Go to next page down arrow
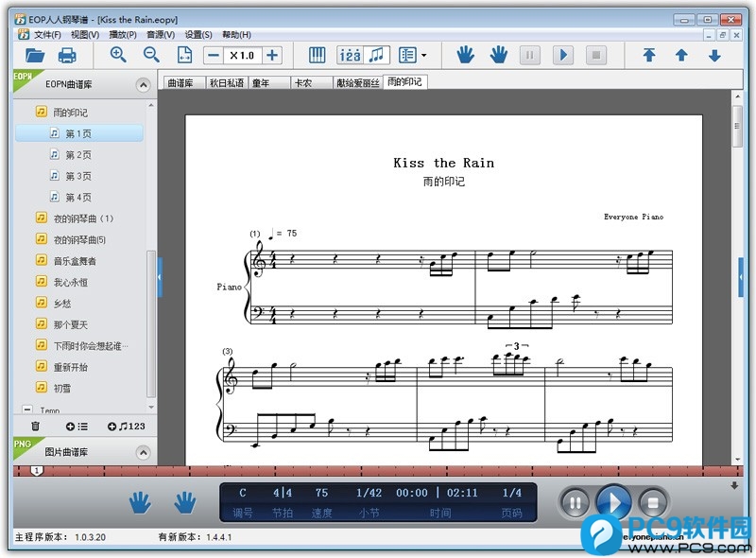The width and height of the screenshot is (756, 558). (714, 55)
